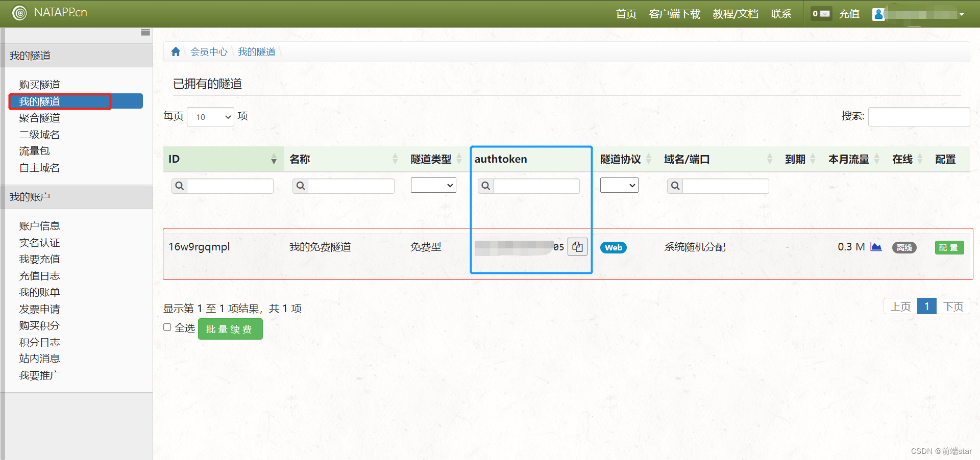The image size is (980, 460).
Task: Open the 隧道协议 filter dropdown
Action: tap(619, 185)
